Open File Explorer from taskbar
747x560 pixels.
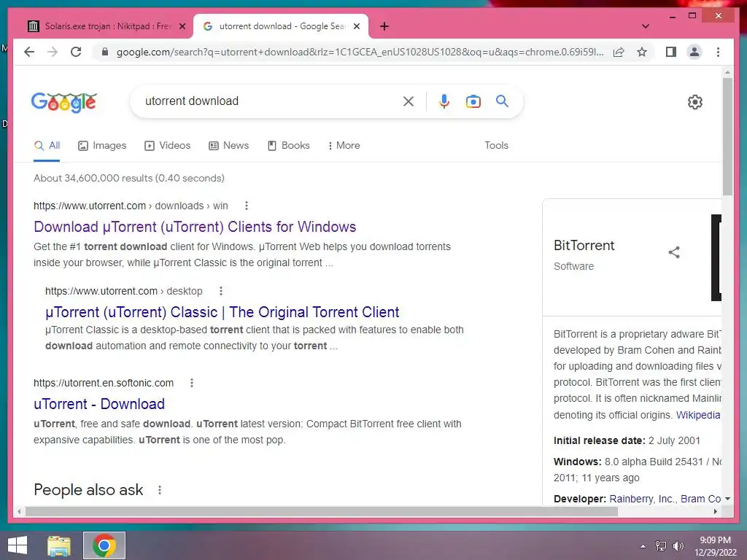59,545
